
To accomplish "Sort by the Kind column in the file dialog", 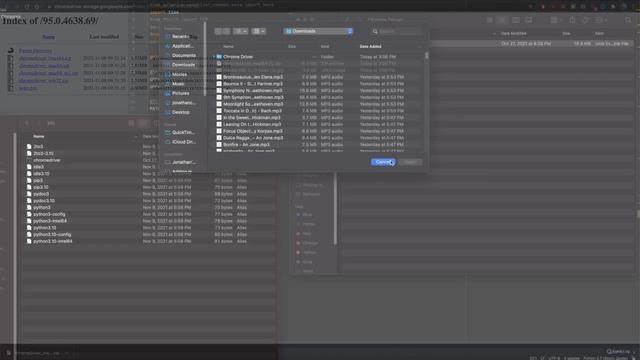I will pos(325,47).
